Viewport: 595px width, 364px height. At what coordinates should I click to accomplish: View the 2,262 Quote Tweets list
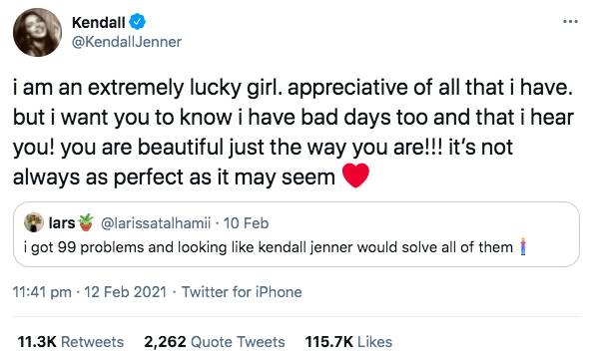pyautogui.click(x=215, y=342)
